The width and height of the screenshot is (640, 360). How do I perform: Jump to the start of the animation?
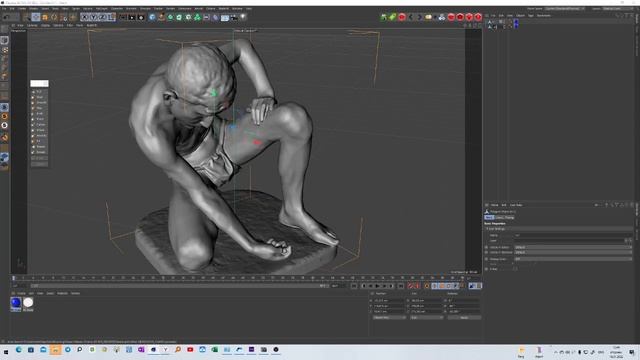pos(354,286)
